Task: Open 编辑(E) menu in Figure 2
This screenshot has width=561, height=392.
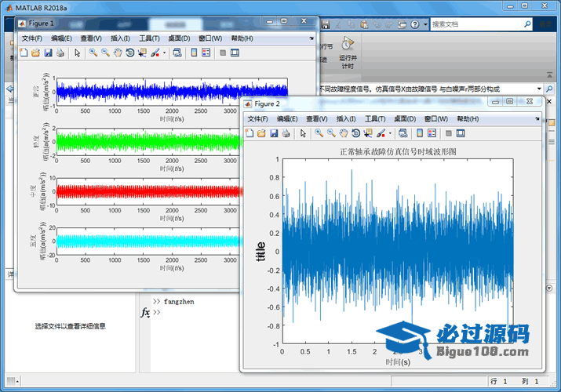Action: [x=287, y=118]
